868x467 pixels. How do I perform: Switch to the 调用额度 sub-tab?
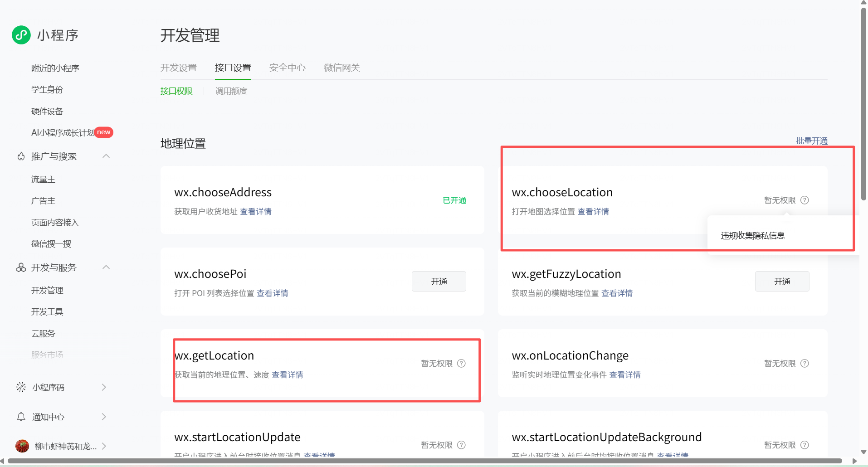point(231,91)
